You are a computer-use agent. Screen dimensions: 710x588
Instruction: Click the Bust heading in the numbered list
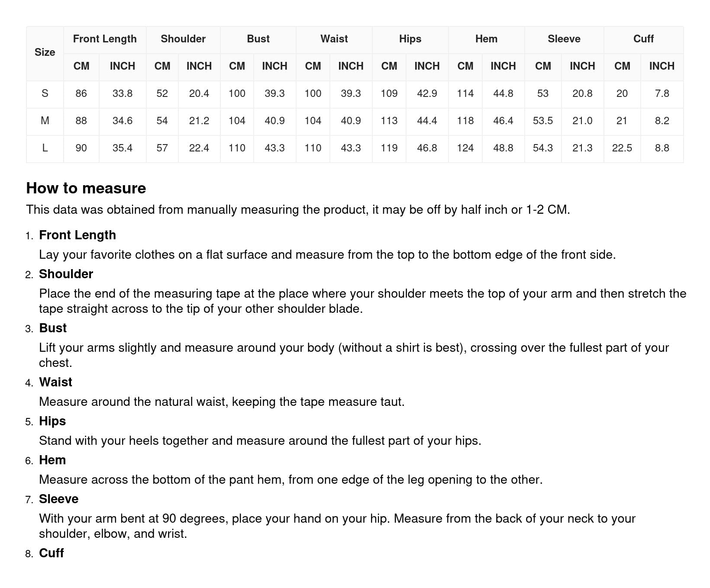53,328
